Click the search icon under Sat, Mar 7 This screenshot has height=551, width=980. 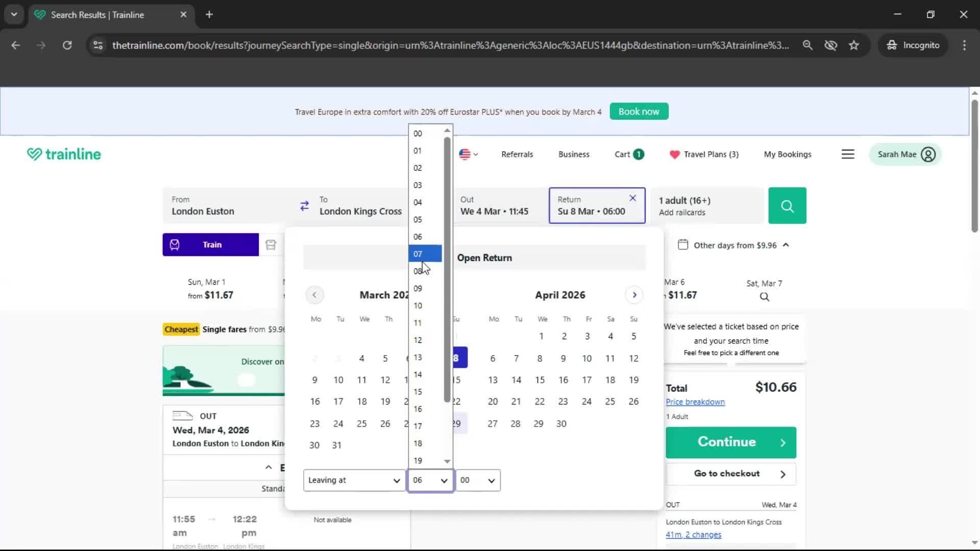[x=764, y=297]
